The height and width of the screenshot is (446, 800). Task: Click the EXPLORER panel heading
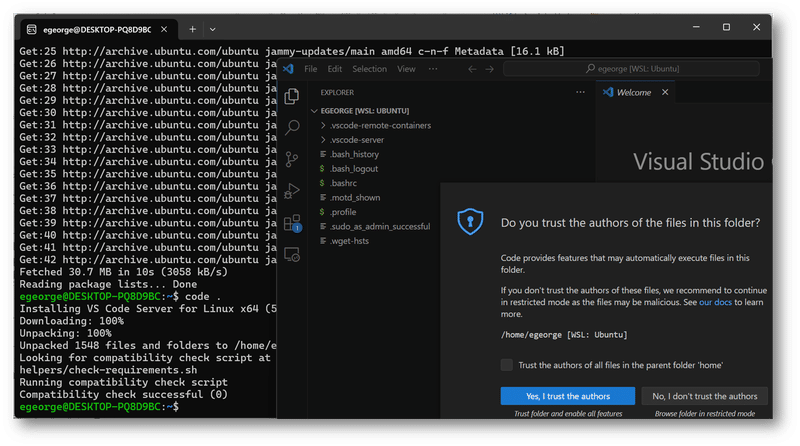[x=337, y=92]
